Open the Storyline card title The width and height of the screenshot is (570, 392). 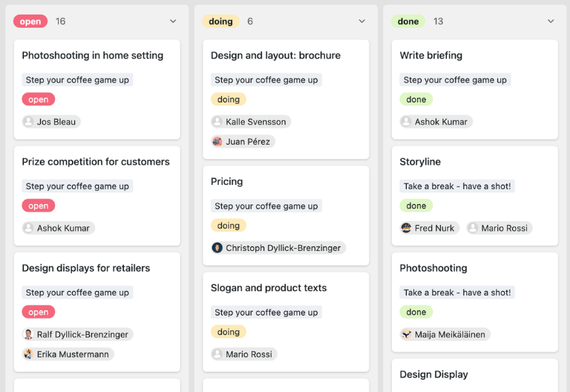[x=420, y=162]
